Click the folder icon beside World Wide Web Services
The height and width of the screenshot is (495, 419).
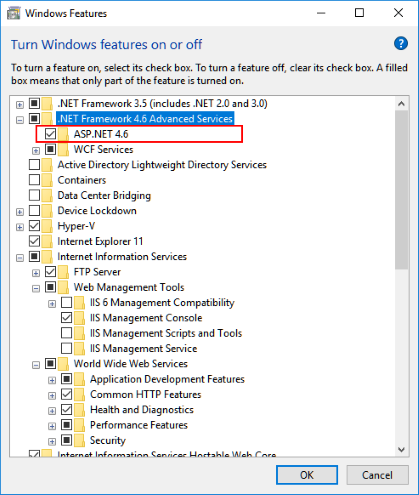point(63,364)
